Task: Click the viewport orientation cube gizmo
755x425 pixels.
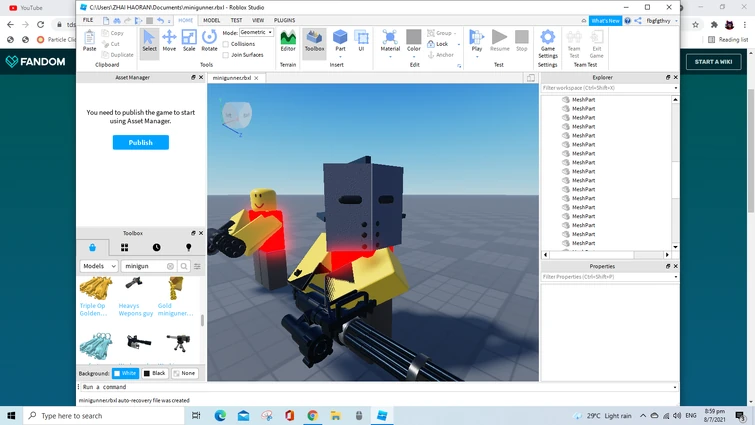Action: tap(236, 116)
